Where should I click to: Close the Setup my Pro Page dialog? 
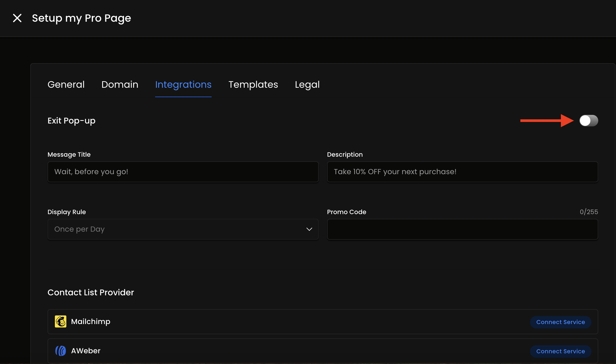click(17, 18)
